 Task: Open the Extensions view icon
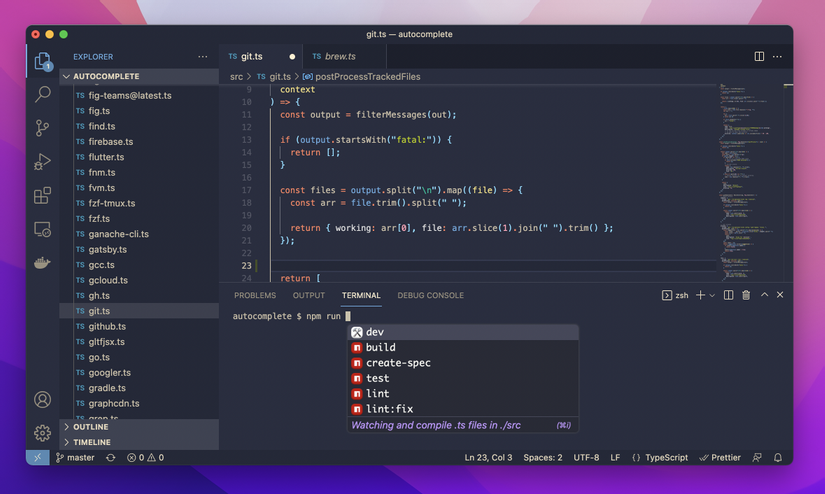[x=43, y=195]
